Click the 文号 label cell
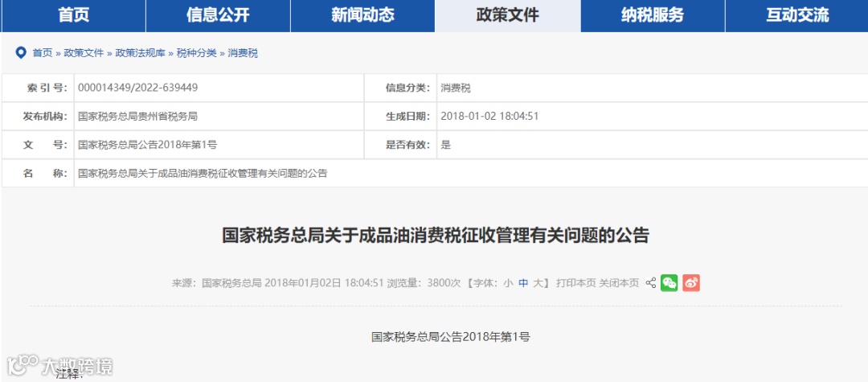Viewport: 868px width, 382px height. coord(39,145)
